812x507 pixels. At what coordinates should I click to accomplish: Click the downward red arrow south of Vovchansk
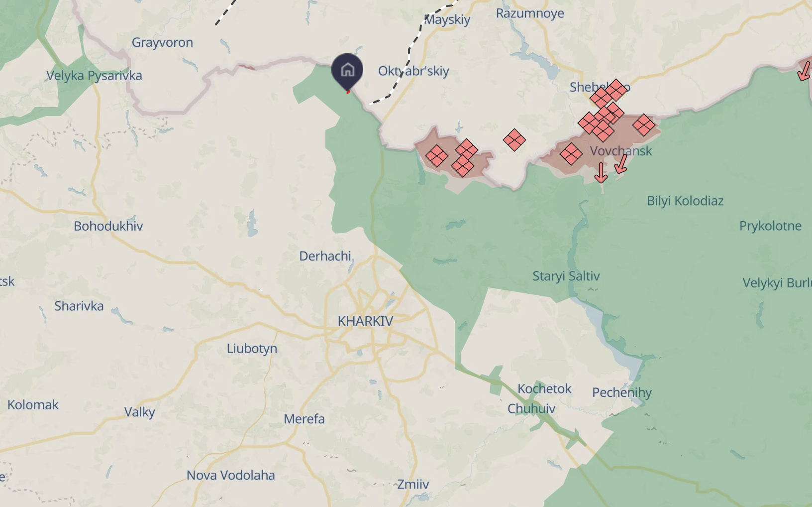[601, 172]
